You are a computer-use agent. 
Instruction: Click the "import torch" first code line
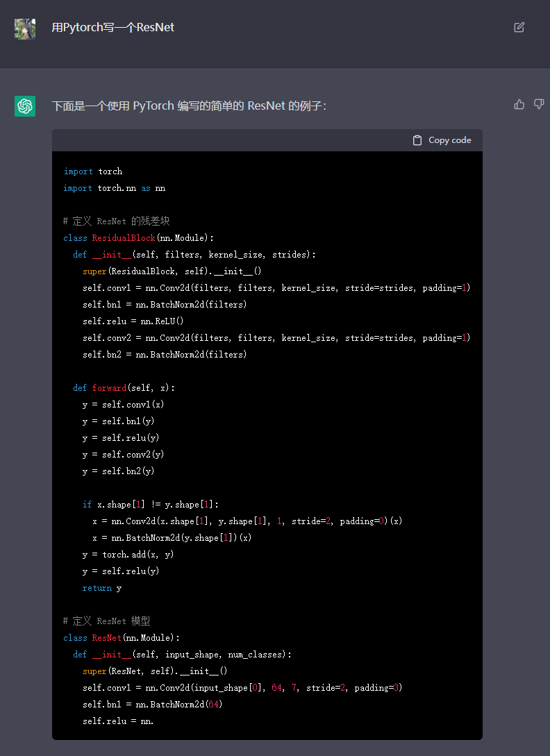point(92,171)
